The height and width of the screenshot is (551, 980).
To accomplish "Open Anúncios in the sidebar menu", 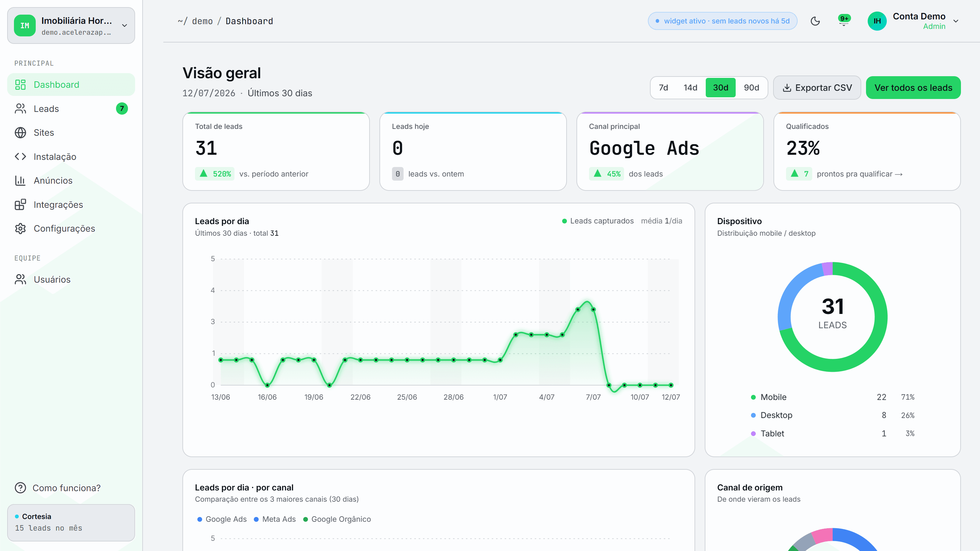I will coord(71,181).
